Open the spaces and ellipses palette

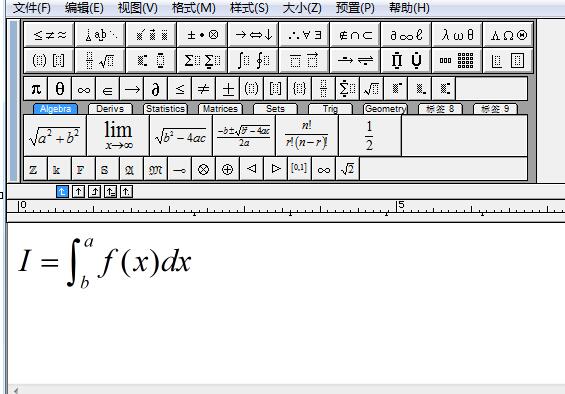point(100,35)
